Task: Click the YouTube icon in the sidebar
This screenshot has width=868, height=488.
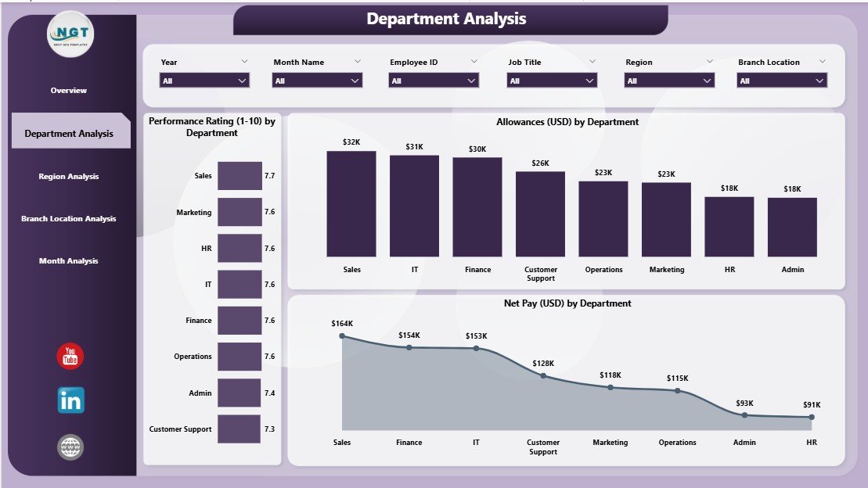Action: tap(70, 357)
